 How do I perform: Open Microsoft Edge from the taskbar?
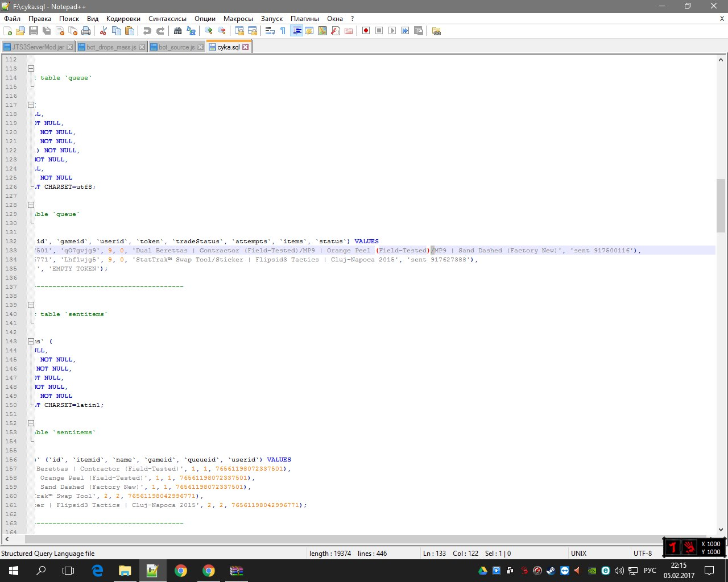click(97, 571)
